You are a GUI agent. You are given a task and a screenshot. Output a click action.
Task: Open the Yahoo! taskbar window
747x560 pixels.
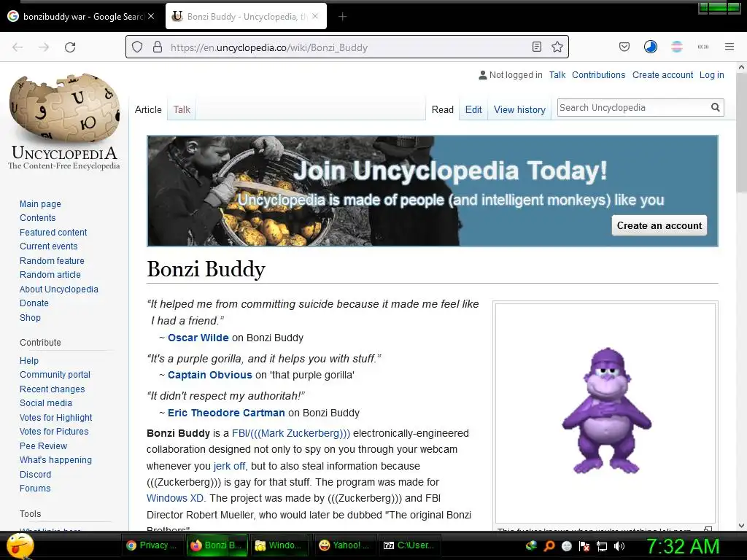click(x=344, y=545)
